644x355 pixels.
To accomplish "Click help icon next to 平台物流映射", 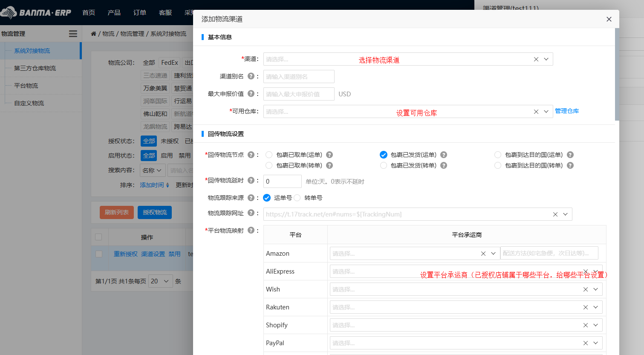I will pos(251,230).
